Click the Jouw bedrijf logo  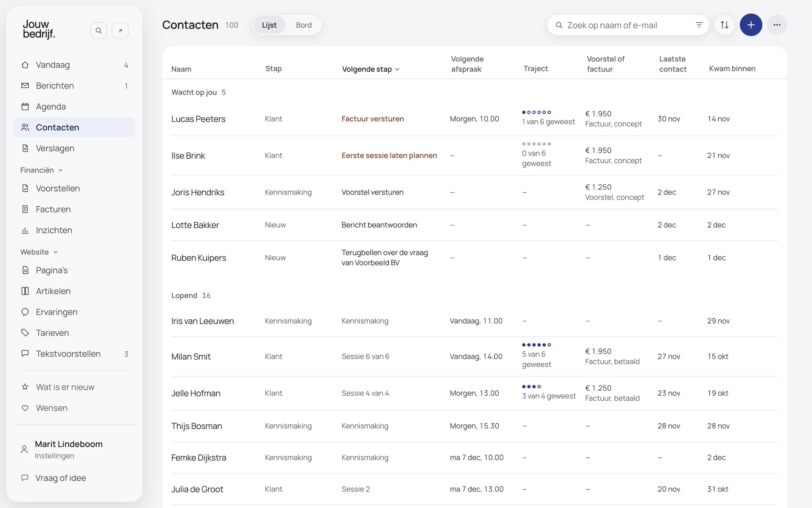(39, 29)
